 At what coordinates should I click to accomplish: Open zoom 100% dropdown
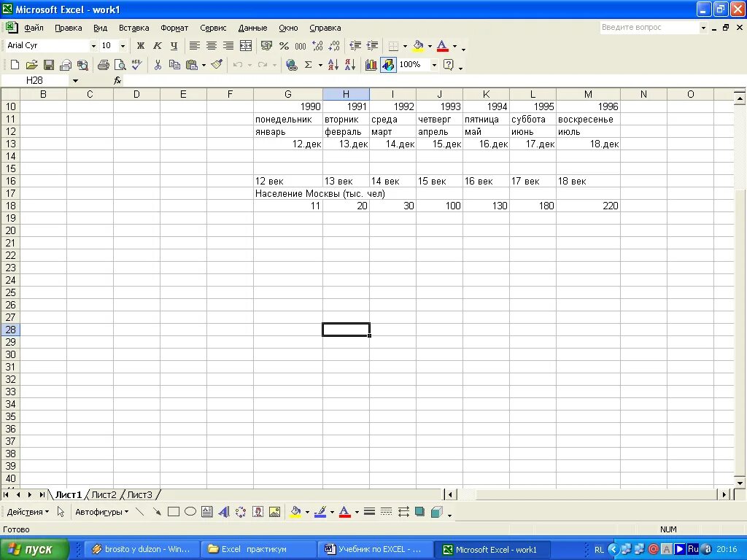pyautogui.click(x=434, y=65)
